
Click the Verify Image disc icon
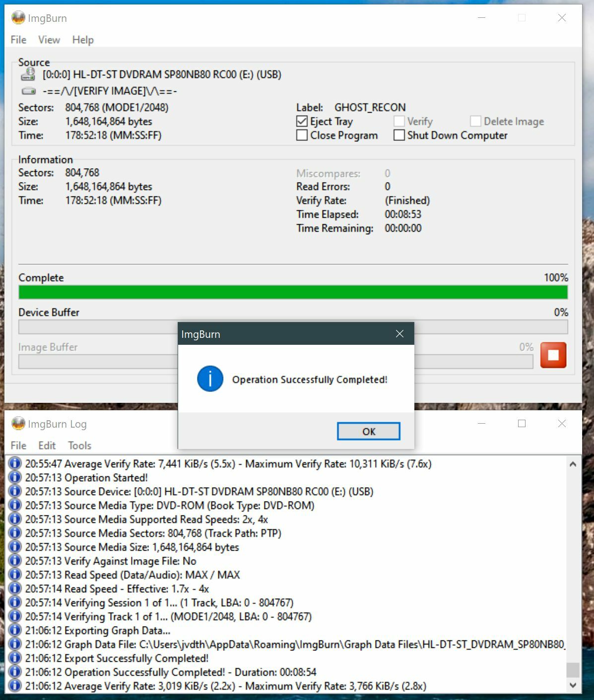point(29,91)
